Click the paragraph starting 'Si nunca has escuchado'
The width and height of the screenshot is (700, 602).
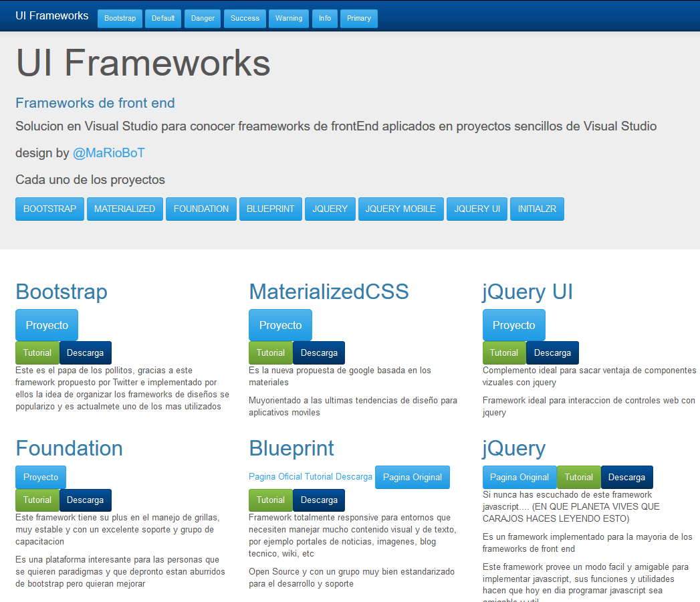tap(571, 507)
